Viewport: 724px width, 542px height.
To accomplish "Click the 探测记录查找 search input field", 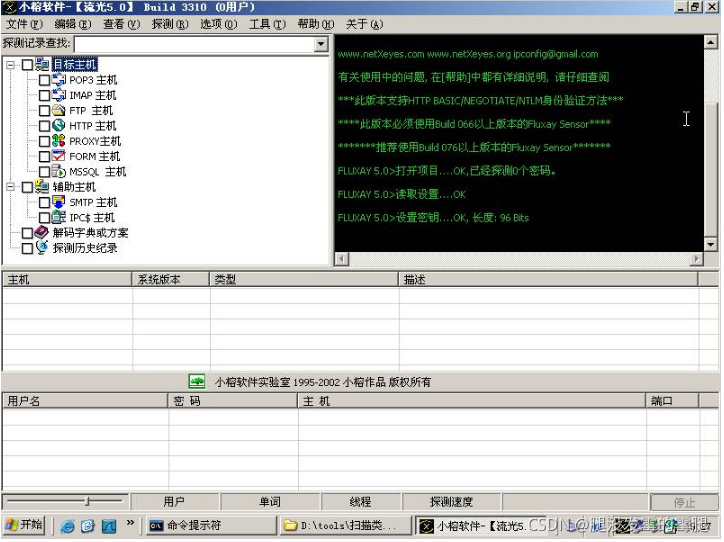I will click(194, 44).
